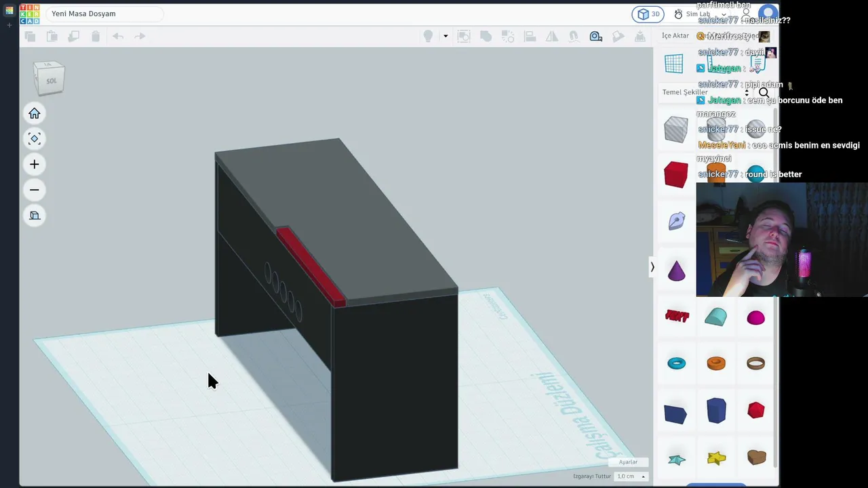The image size is (868, 488).
Task: Redo the last action
Action: (140, 37)
